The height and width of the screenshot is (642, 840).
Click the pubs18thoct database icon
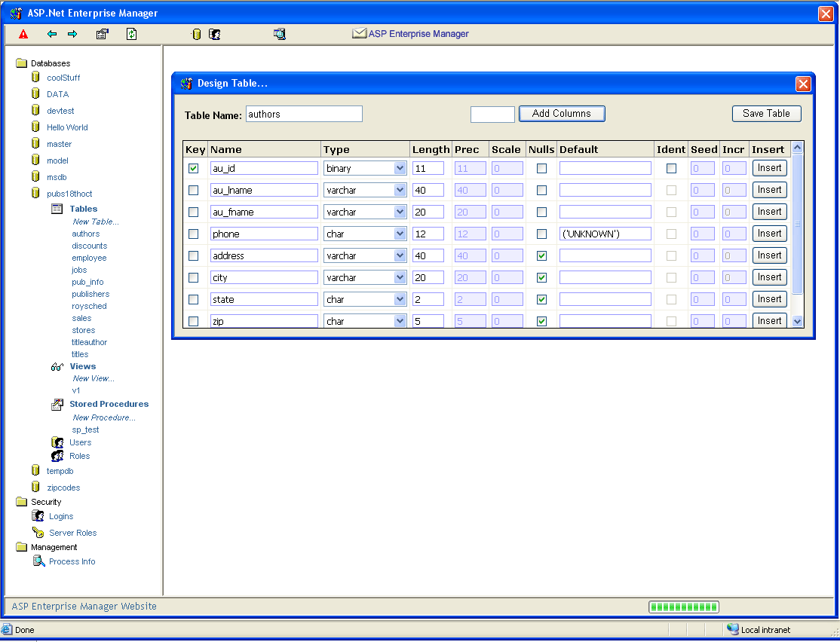click(35, 193)
